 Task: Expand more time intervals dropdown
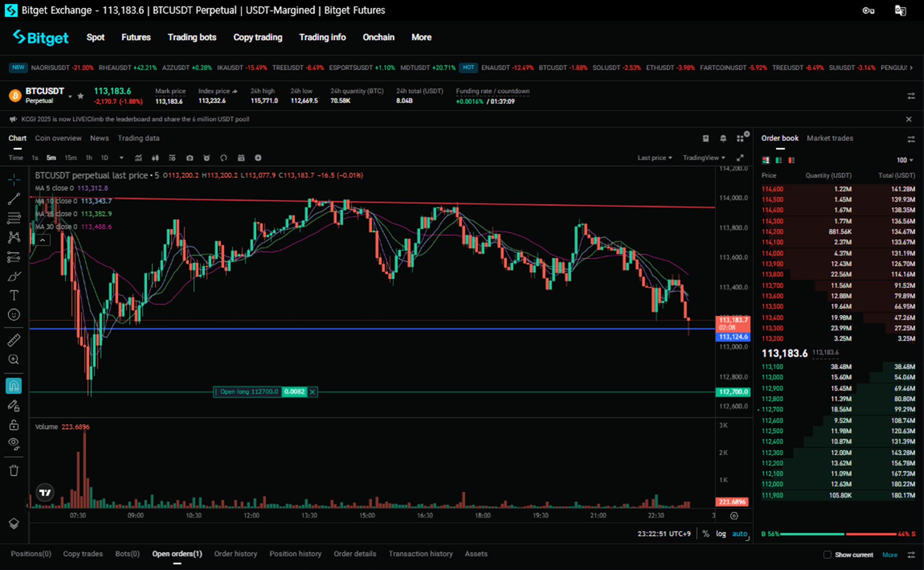click(121, 158)
